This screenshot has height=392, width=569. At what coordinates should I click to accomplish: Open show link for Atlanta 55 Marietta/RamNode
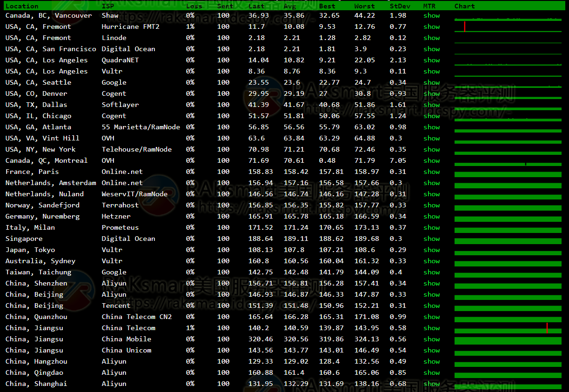431,127
